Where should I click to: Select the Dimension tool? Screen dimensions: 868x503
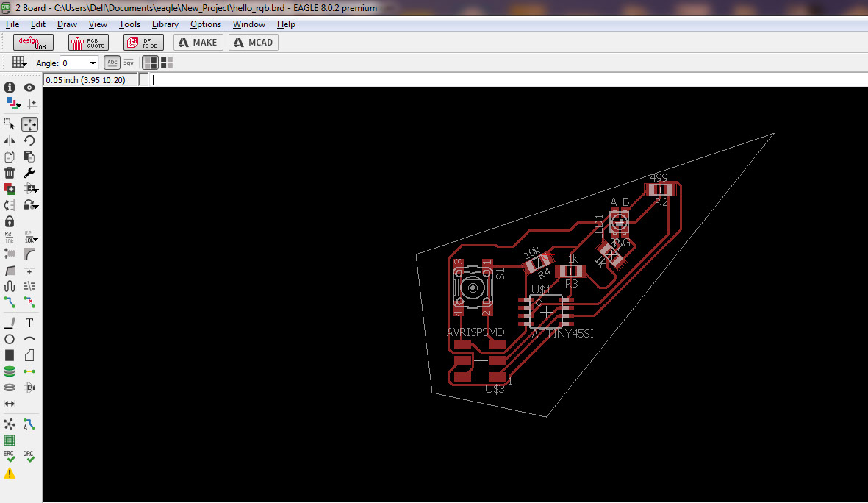point(10,404)
